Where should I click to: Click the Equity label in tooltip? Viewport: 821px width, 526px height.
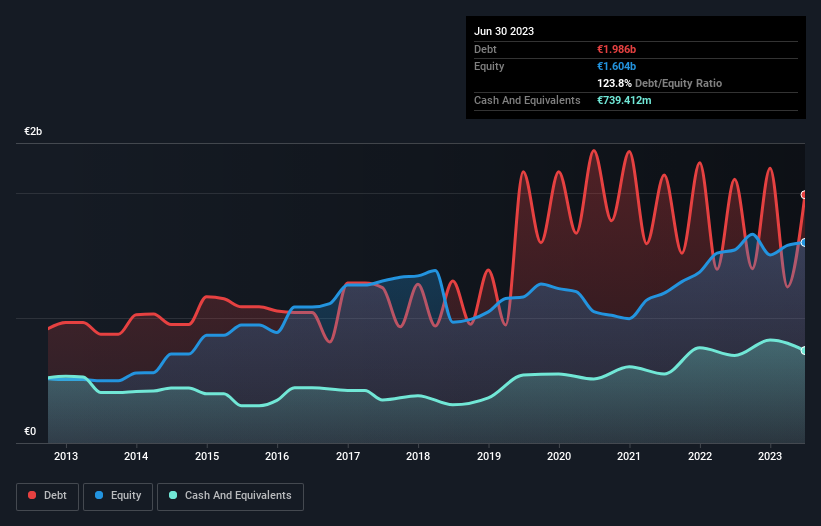click(x=489, y=66)
